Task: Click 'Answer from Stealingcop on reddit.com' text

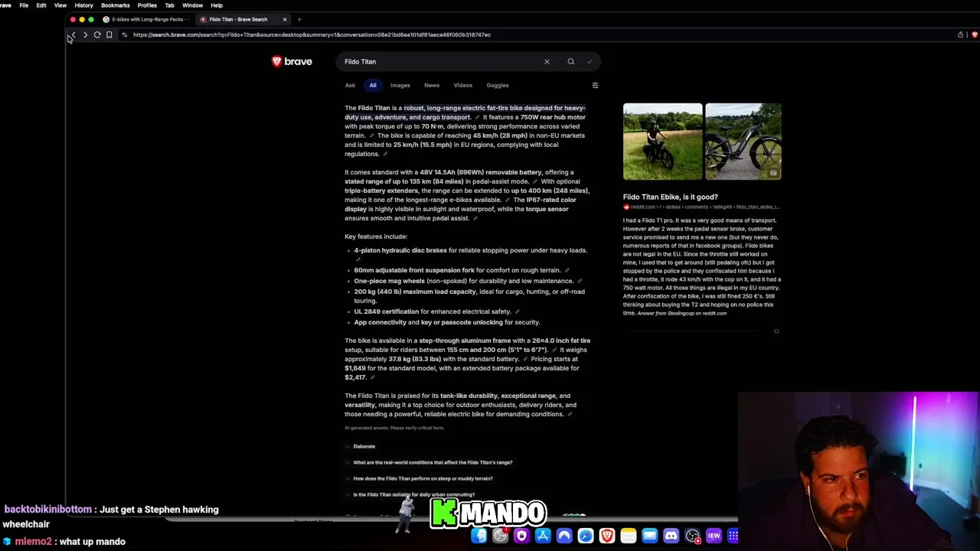Action: 681,313
